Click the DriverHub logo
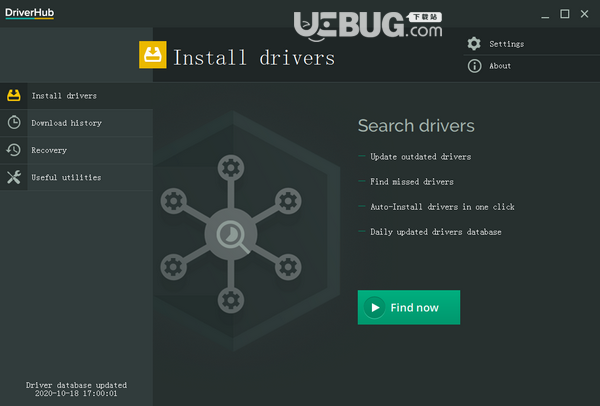Viewport: 600px width, 406px height. tap(29, 13)
